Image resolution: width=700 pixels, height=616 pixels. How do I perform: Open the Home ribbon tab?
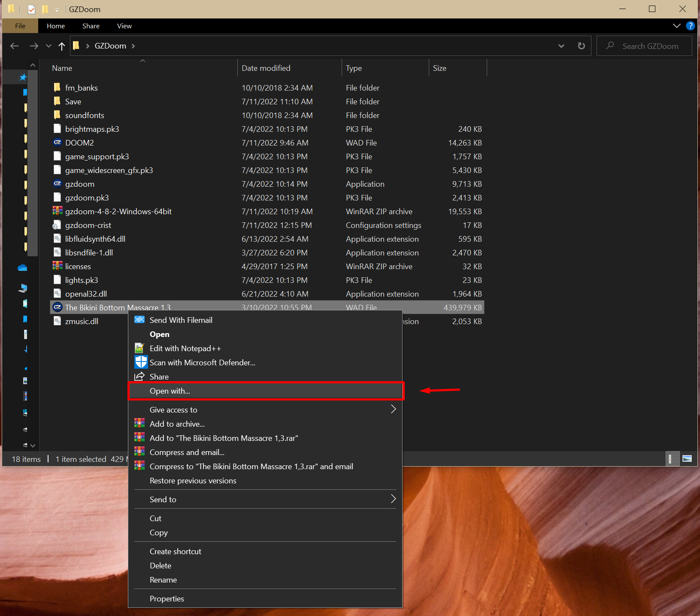pos(56,26)
